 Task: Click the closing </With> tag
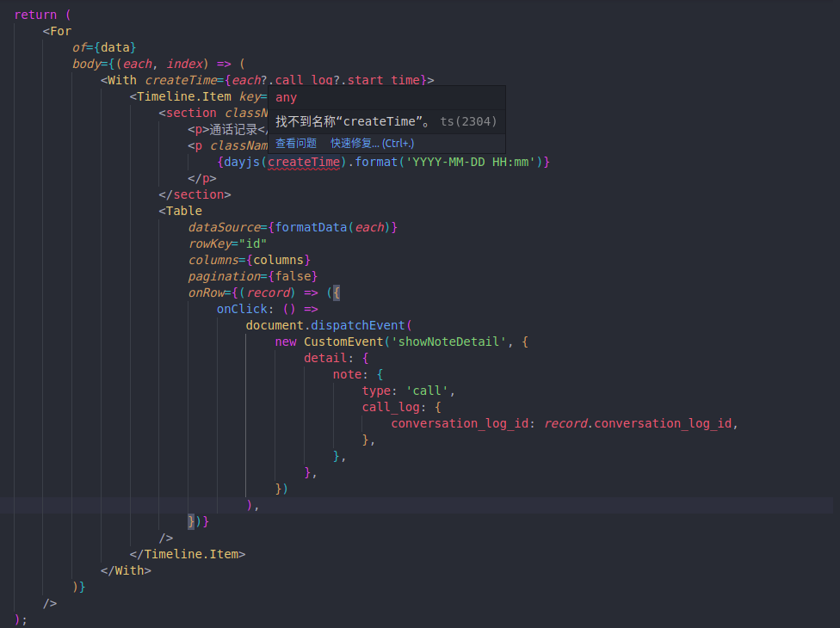(x=126, y=570)
